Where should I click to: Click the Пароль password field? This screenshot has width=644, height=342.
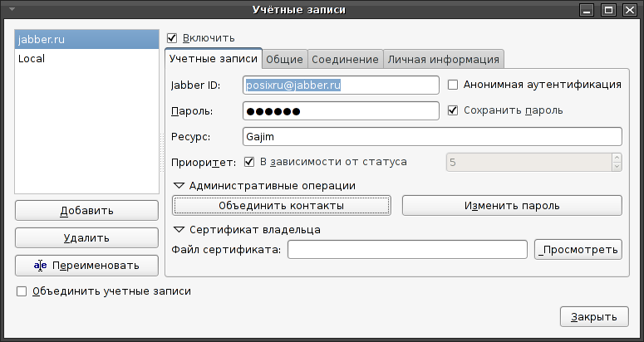pos(341,111)
